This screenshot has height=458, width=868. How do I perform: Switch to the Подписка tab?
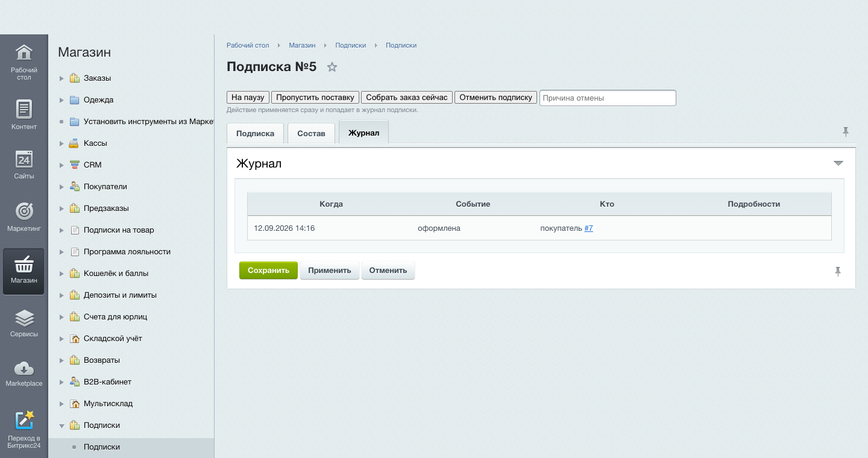pyautogui.click(x=256, y=133)
